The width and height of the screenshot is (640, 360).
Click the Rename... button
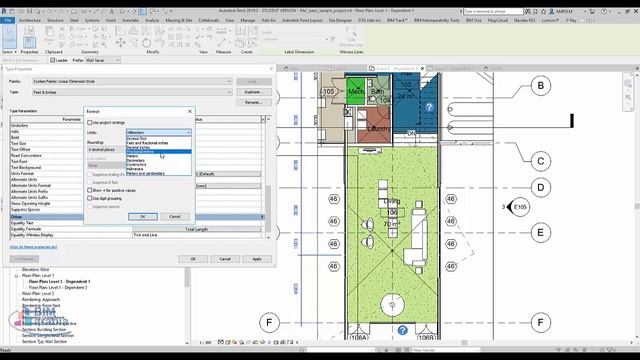tap(254, 102)
